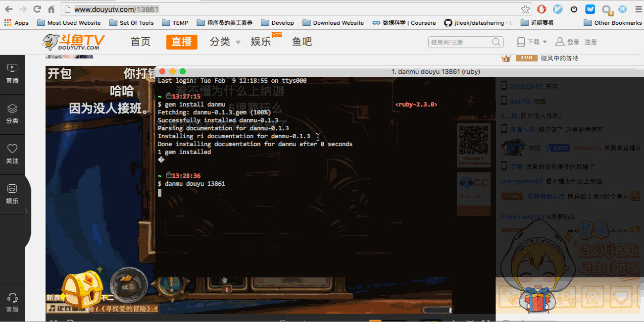Open the command-key symbol extension
This screenshot has height=322, width=644.
(x=623, y=9)
